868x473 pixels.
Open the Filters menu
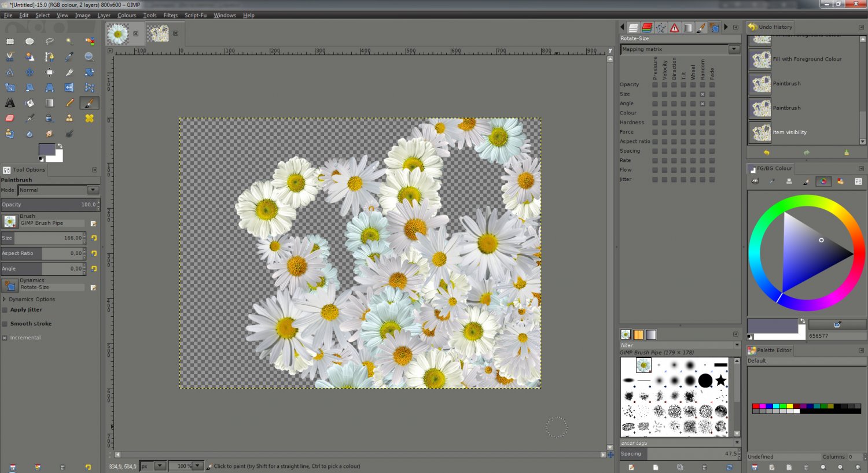171,15
